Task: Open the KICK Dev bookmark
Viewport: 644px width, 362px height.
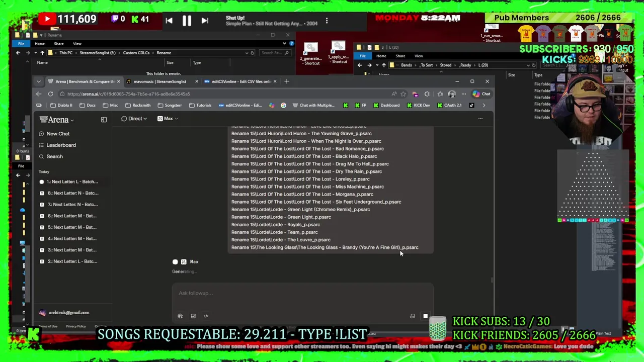Action: click(x=418, y=106)
